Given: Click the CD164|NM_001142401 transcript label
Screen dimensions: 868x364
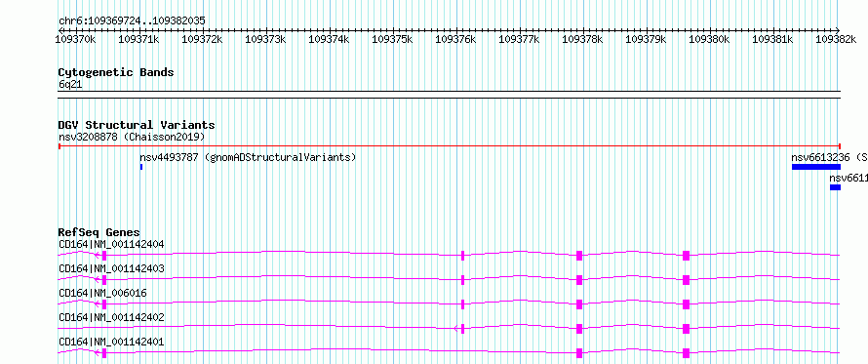Looking at the screenshot, I should click(111, 343).
